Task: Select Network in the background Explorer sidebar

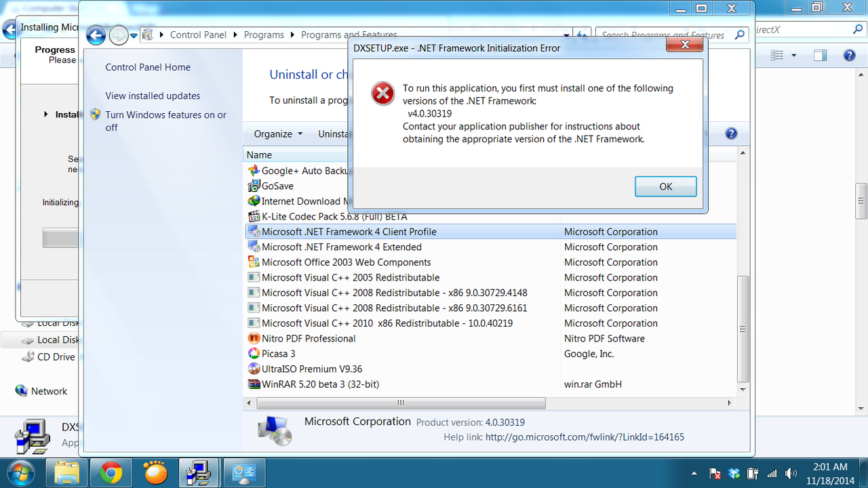Action: (x=49, y=391)
